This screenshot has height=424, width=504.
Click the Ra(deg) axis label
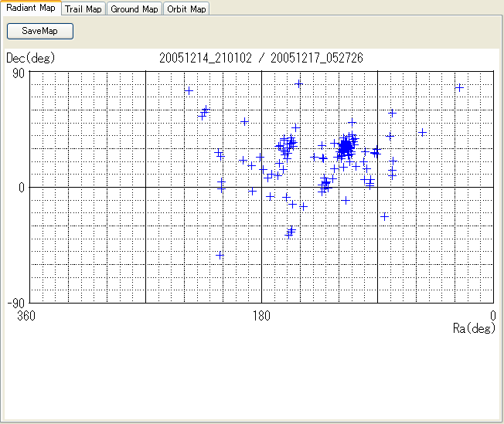474,328
